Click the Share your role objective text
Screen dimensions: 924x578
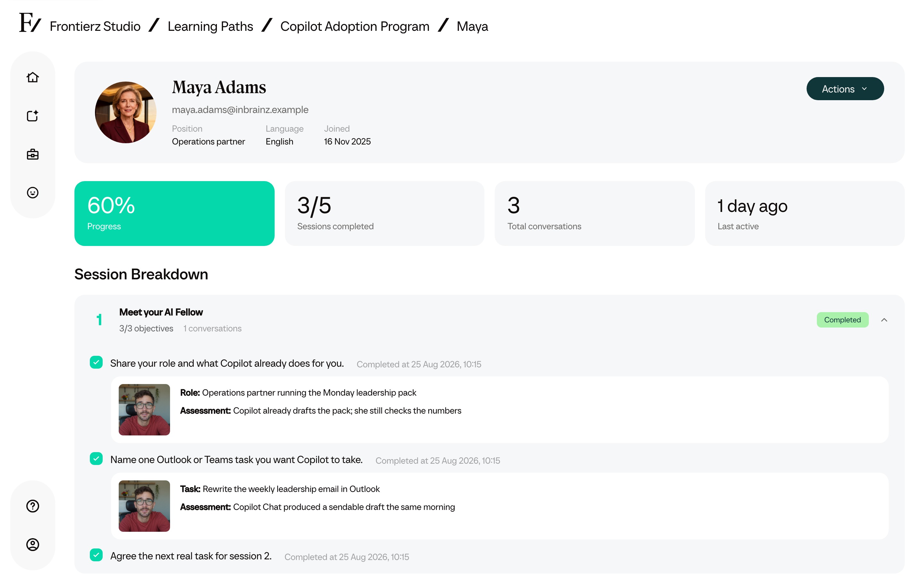[227, 363]
